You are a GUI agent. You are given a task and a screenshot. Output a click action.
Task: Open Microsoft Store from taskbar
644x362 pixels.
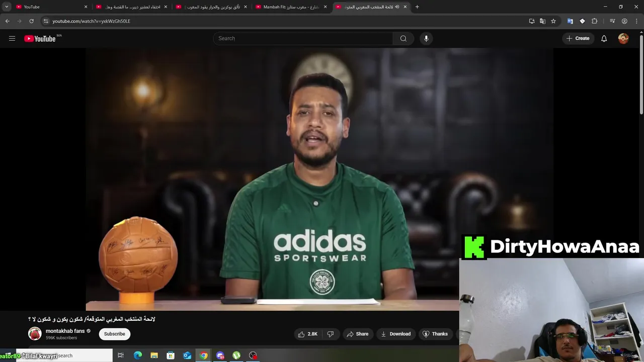tap(171, 355)
